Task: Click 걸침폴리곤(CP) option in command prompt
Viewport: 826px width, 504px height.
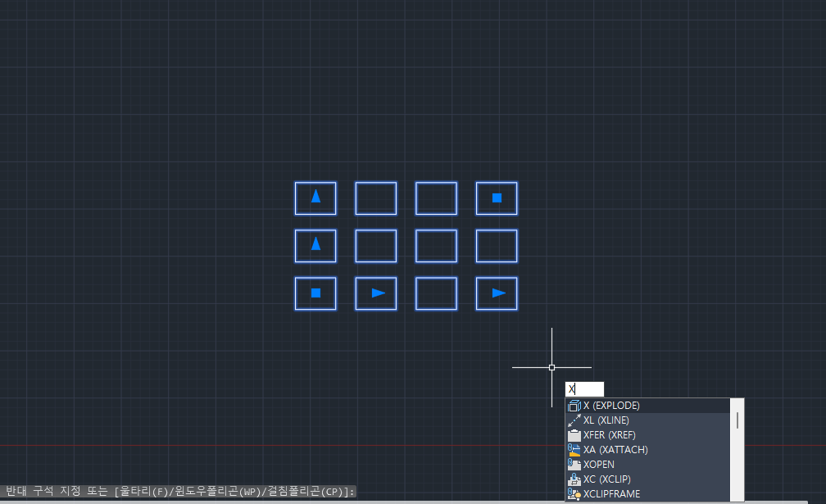Action: (306, 492)
